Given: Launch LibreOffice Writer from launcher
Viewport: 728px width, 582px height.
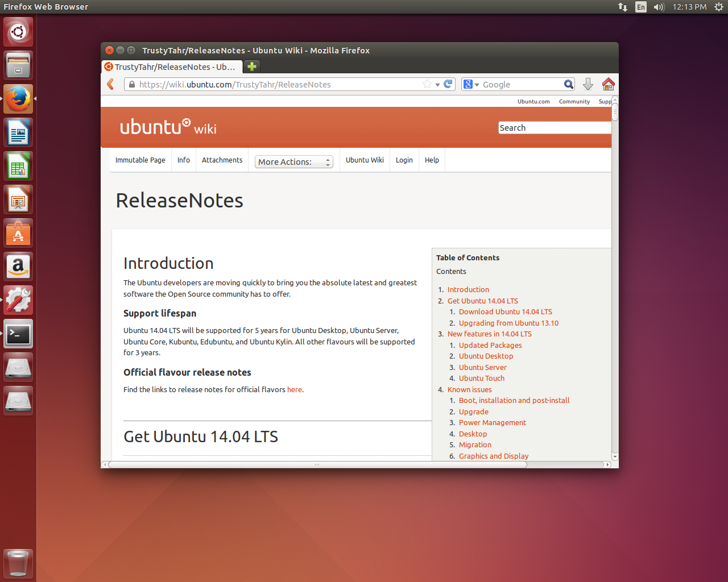Looking at the screenshot, I should click(x=18, y=132).
